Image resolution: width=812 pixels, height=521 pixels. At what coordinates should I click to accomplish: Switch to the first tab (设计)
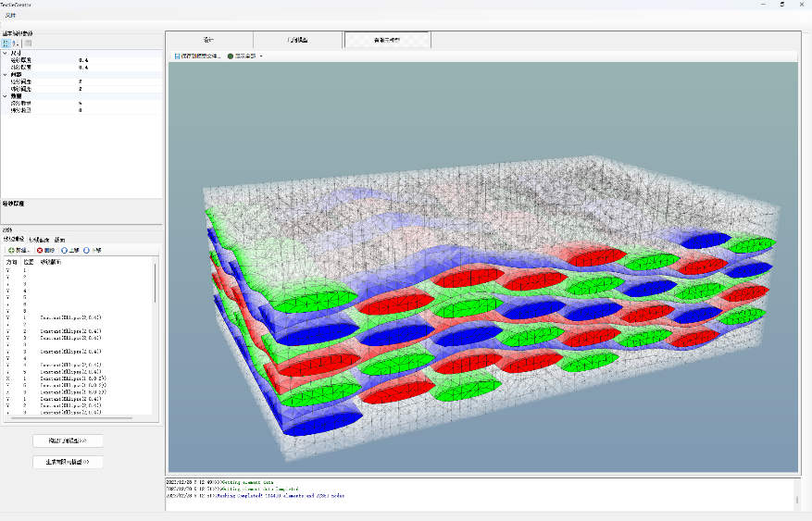(209, 41)
